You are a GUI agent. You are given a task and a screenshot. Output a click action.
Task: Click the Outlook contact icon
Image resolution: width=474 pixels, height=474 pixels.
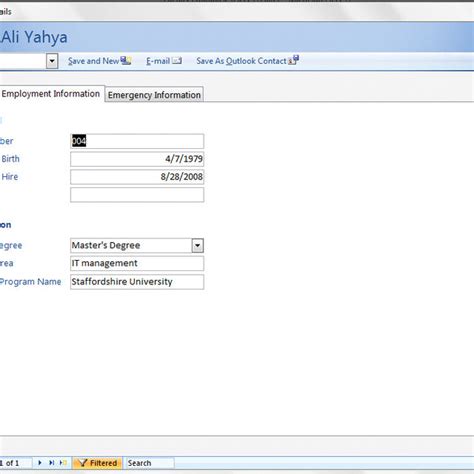coord(294,60)
